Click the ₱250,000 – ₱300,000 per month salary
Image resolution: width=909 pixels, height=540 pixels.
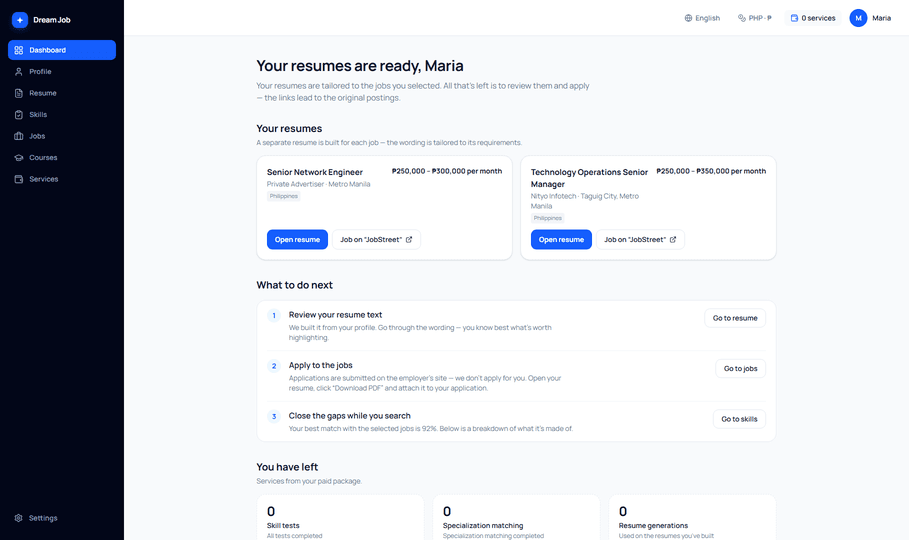[447, 171]
